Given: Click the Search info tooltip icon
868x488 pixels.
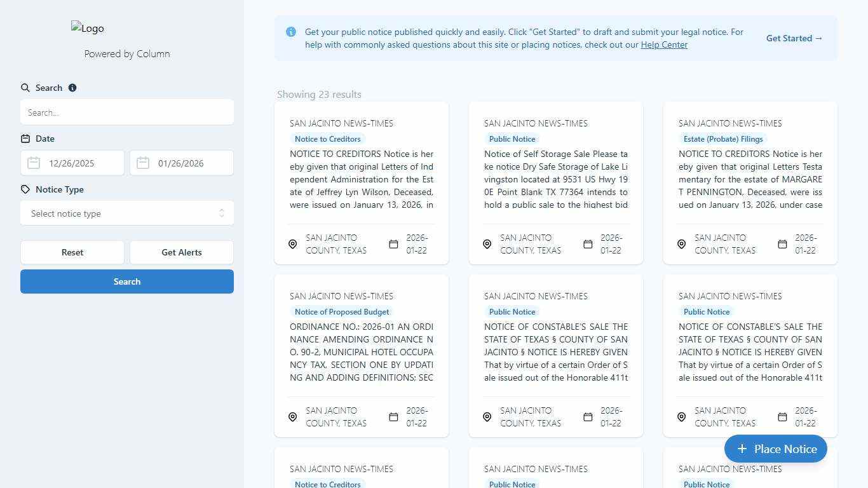Looking at the screenshot, I should click(x=72, y=88).
